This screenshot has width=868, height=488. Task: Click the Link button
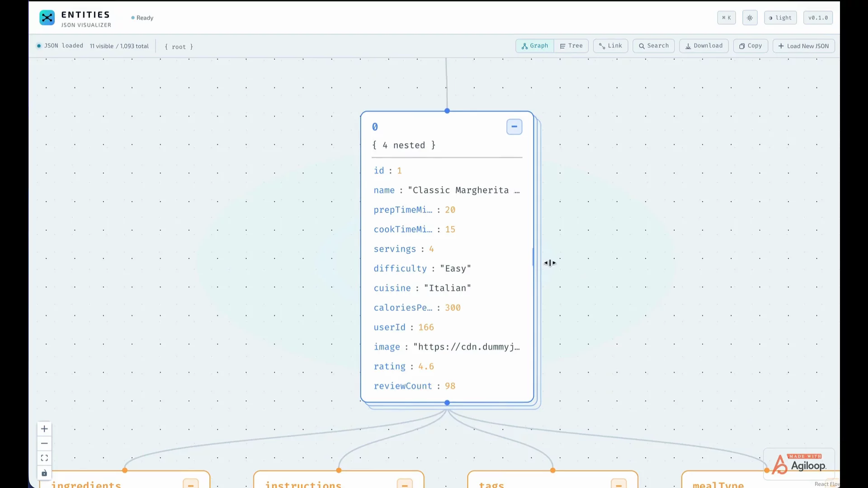click(610, 46)
